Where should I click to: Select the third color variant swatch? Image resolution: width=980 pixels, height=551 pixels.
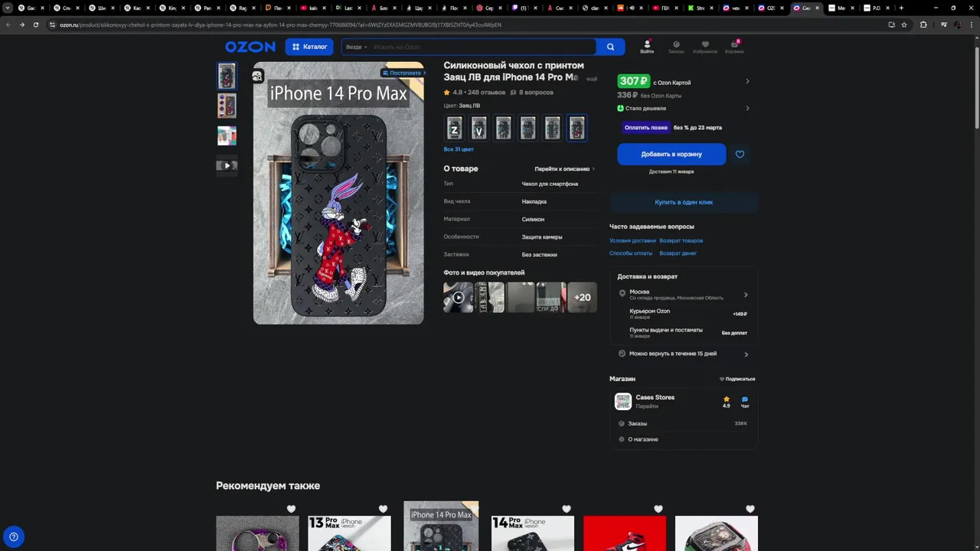pyautogui.click(x=503, y=128)
